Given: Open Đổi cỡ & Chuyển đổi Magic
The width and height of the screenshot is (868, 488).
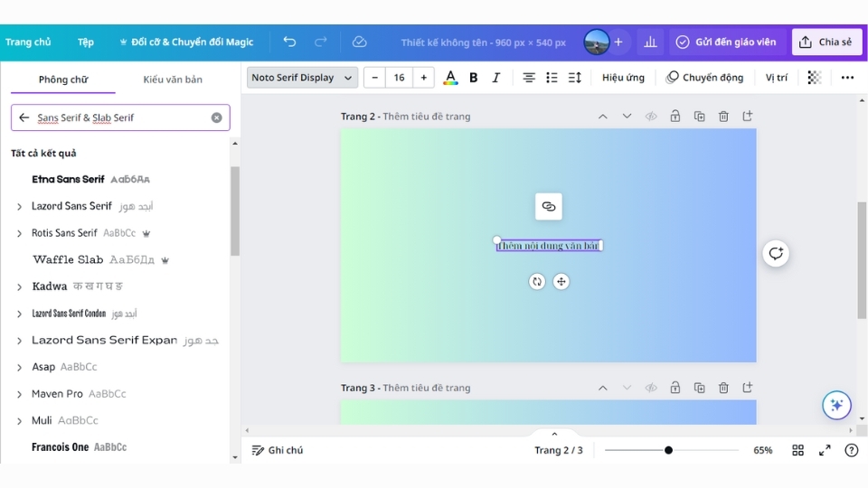Looking at the screenshot, I should 186,42.
